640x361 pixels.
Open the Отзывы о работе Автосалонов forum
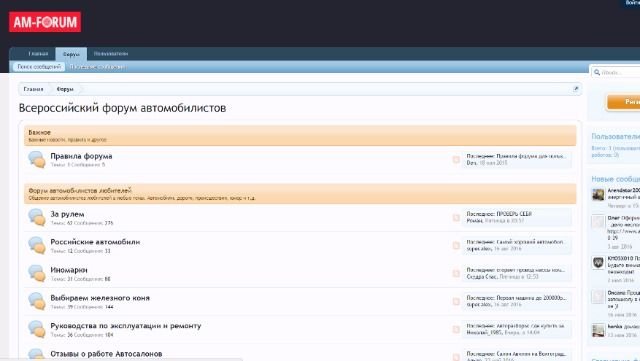(x=106, y=354)
